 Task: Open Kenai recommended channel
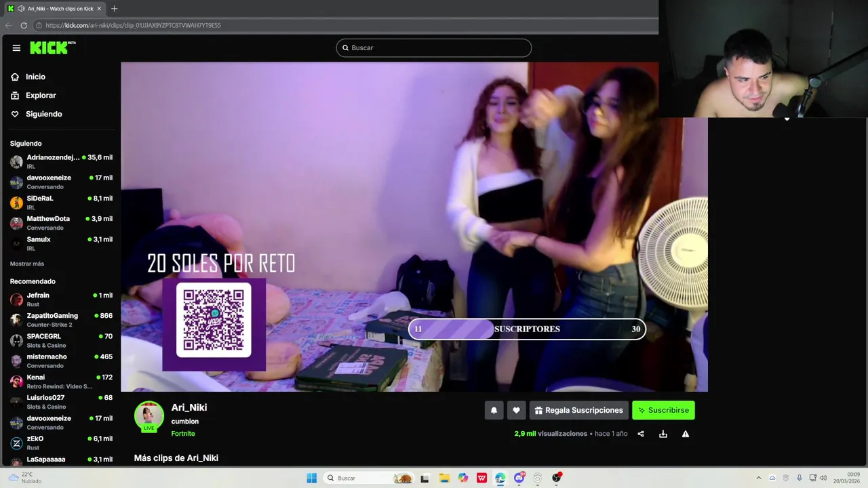[x=61, y=381]
